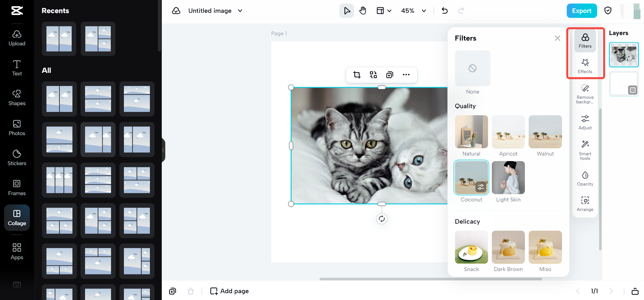Viewport: 644px width, 300px height.
Task: Open Remove background tool
Action: (x=585, y=94)
